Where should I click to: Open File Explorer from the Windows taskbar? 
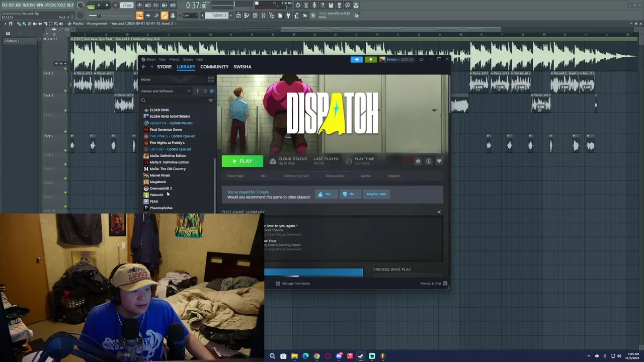(x=294, y=356)
